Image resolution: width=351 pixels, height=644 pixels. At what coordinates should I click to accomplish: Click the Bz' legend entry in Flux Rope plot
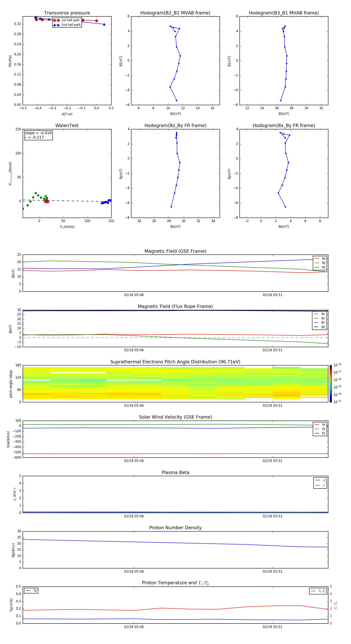click(x=320, y=323)
